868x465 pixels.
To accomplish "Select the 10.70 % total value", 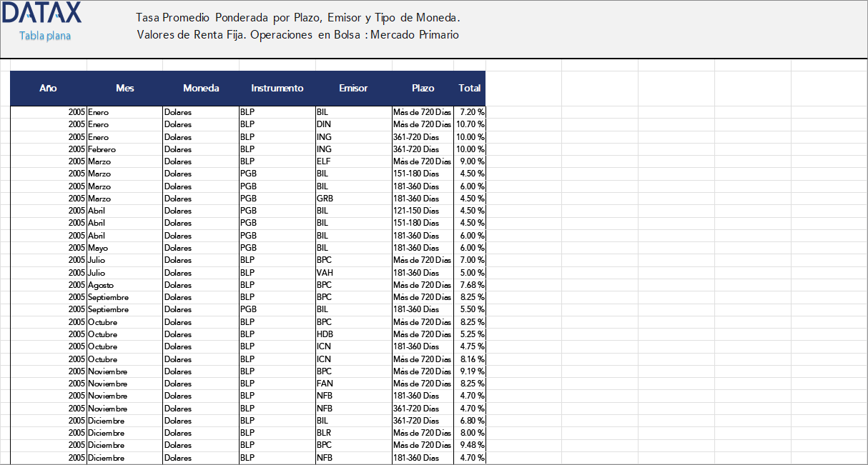I will coord(469,124).
